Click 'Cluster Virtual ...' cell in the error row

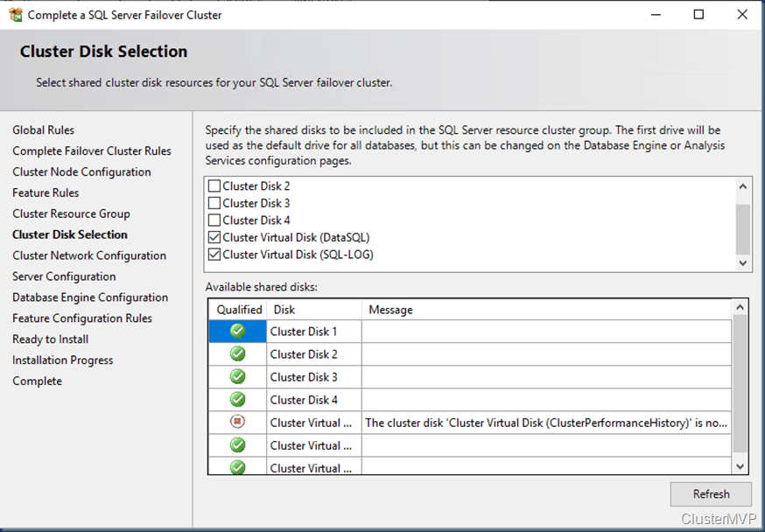point(314,423)
